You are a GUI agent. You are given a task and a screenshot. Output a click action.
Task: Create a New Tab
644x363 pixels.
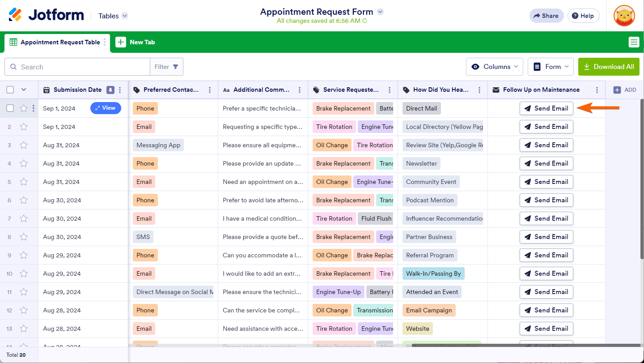point(136,43)
